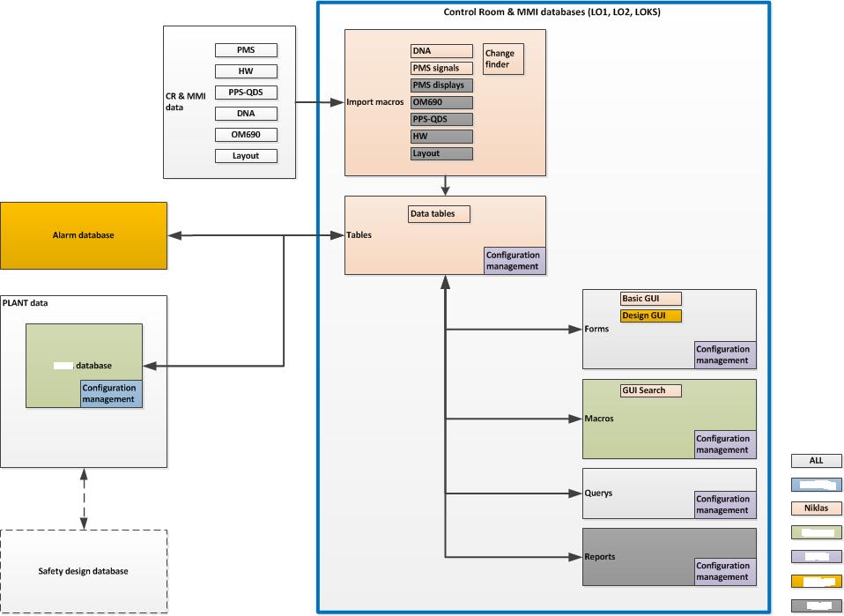Select 'Configuration management' in the Reports block
Viewport: 844px width, 616px height.
(725, 571)
